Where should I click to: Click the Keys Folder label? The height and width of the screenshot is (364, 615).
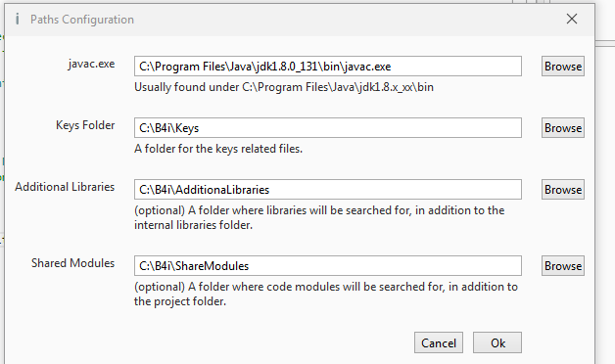tap(85, 125)
